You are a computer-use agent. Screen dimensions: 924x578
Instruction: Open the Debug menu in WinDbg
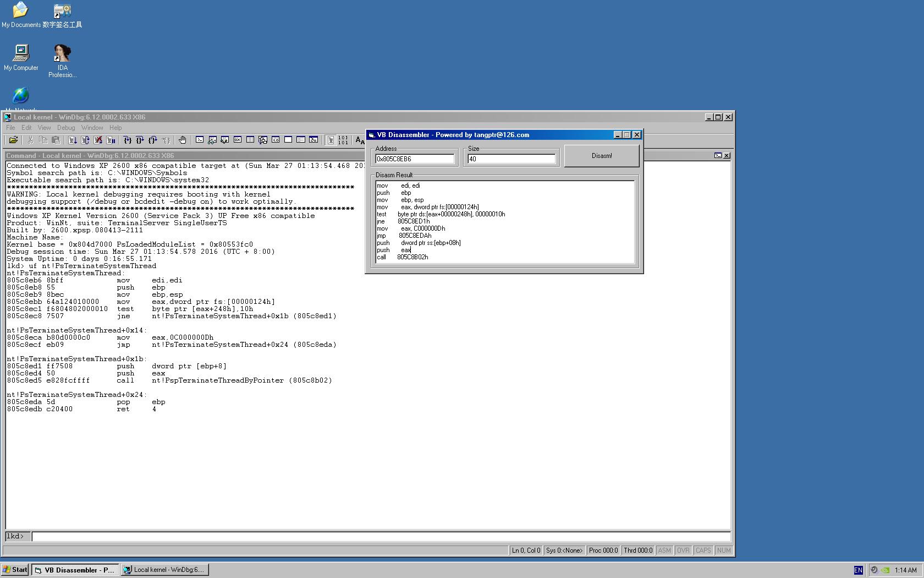[x=66, y=128]
